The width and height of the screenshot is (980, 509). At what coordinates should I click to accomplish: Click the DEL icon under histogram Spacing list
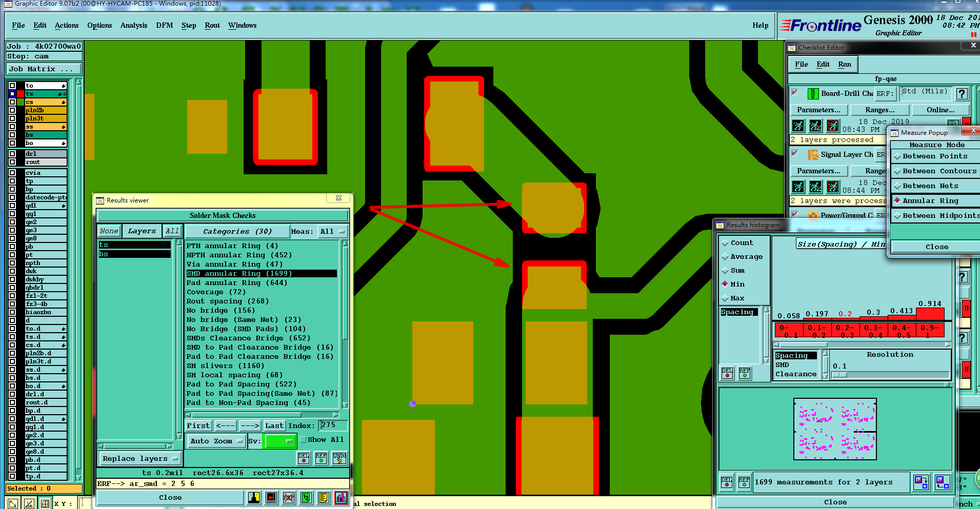point(727,373)
